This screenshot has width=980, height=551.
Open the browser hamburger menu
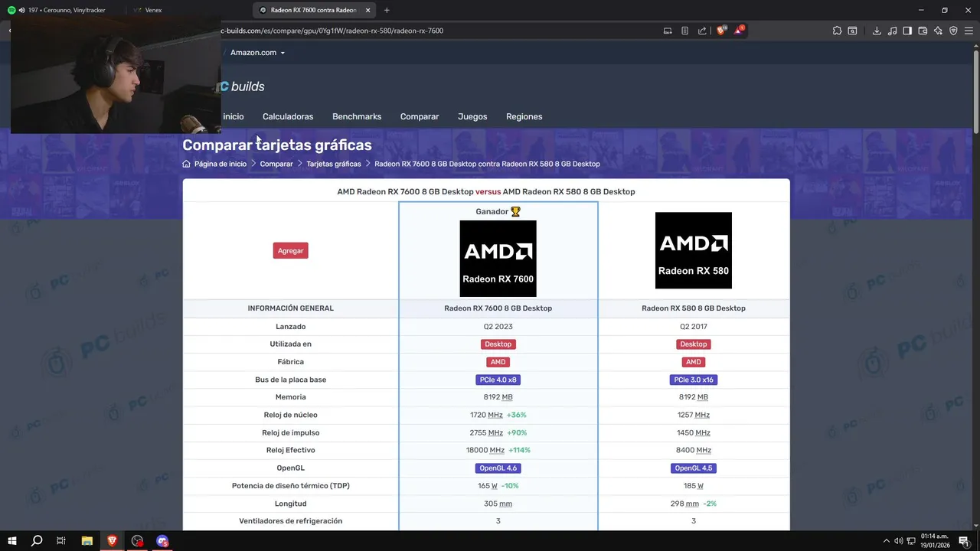pyautogui.click(x=969, y=31)
